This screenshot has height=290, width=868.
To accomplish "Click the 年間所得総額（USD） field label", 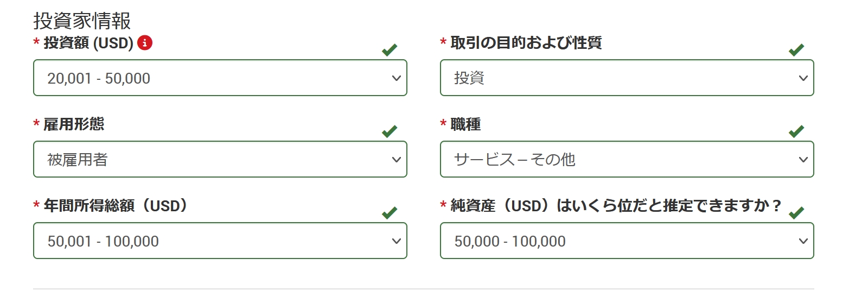I will (116, 206).
